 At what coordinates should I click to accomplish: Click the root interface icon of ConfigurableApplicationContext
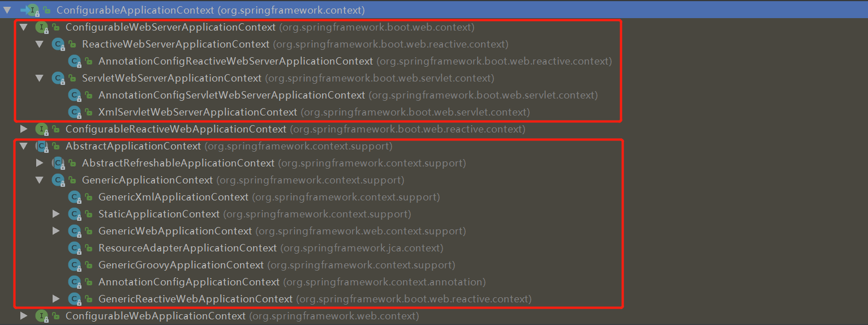[x=32, y=10]
